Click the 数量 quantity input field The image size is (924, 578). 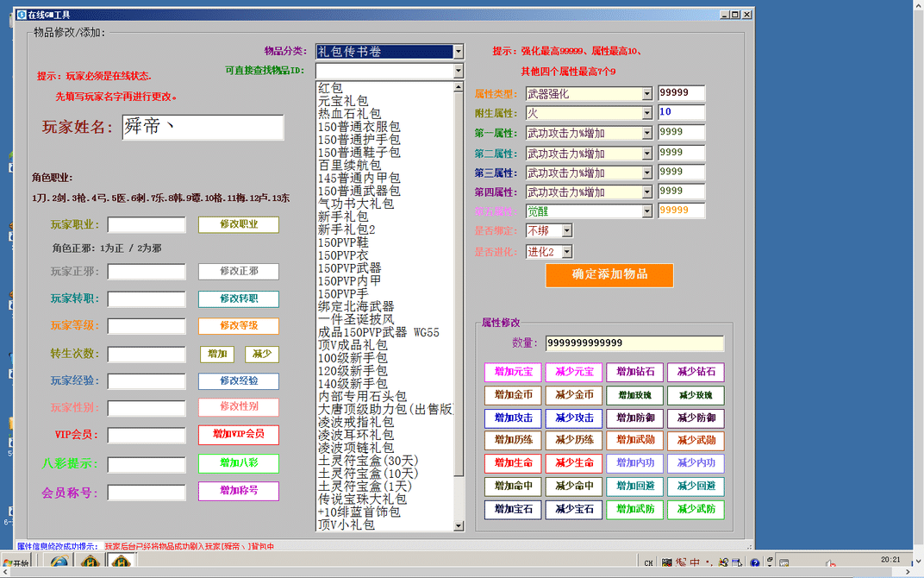tap(634, 343)
